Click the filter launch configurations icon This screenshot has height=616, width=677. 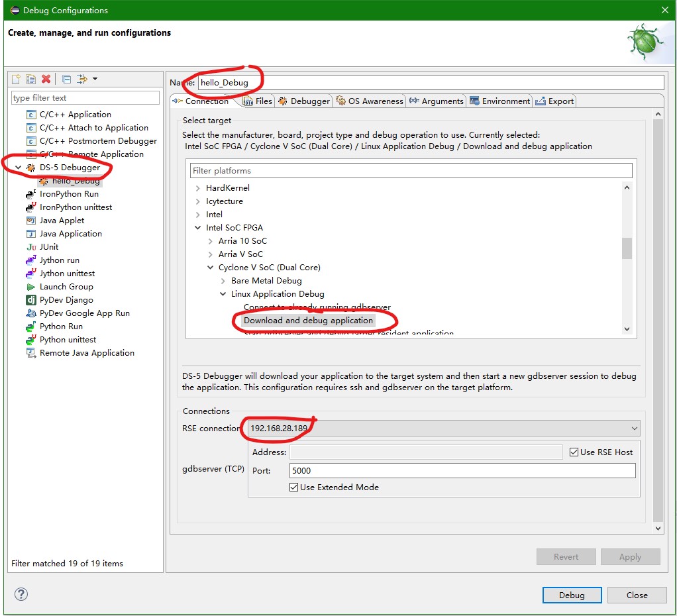pyautogui.click(x=81, y=79)
